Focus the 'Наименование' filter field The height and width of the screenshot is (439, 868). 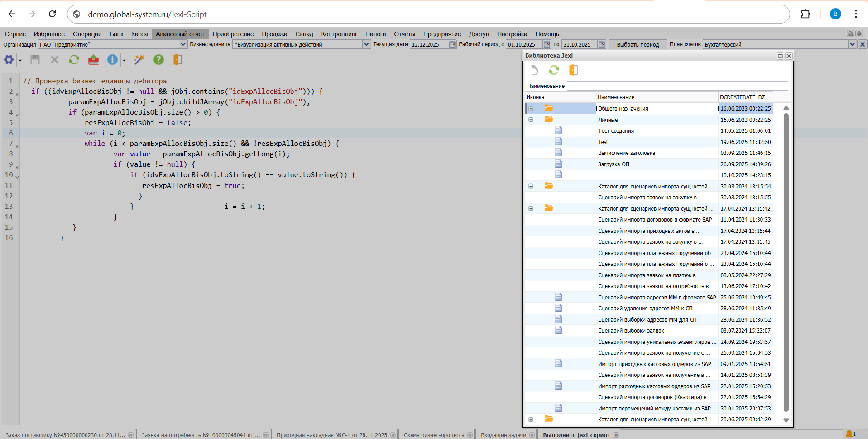tap(677, 86)
